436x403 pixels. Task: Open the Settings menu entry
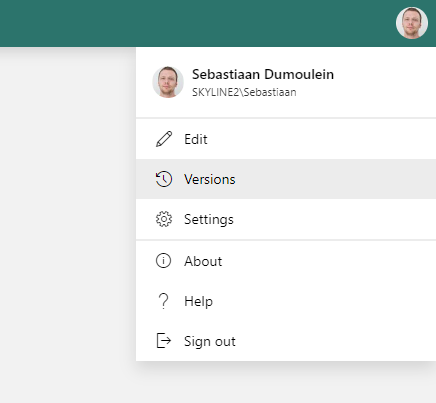tap(286, 219)
